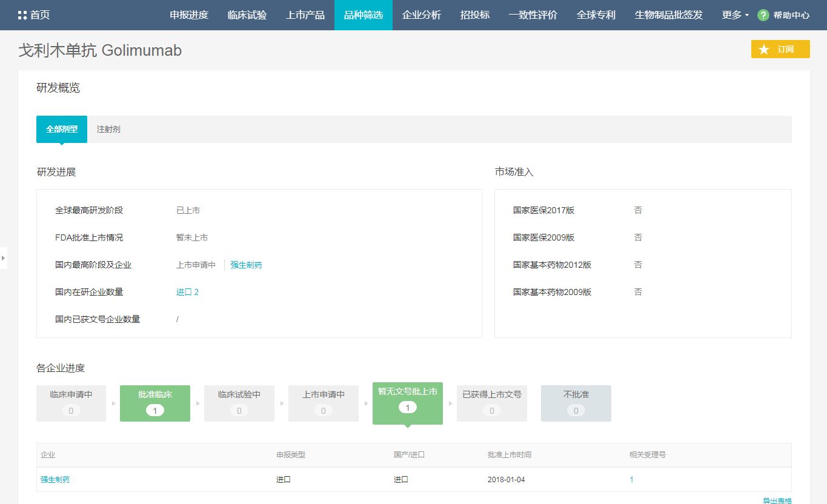Screen dimensions: 827x504
Task: Click the 暂未上市 FDA status value
Action: [192, 237]
